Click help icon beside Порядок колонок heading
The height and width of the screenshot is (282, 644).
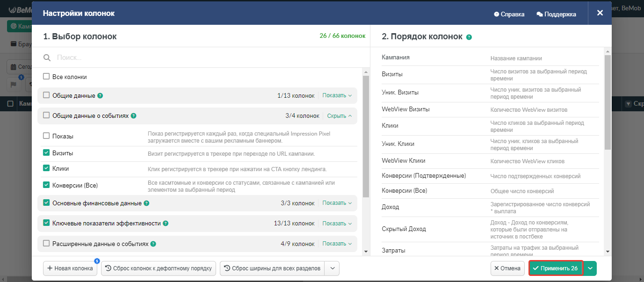click(469, 37)
